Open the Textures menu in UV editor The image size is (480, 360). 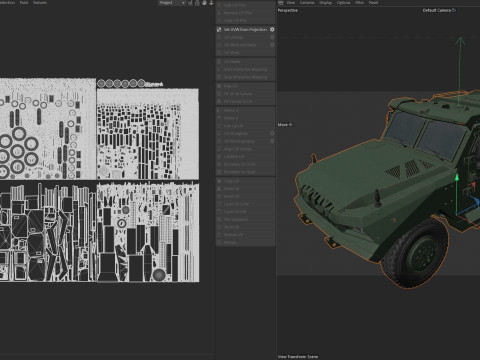[x=40, y=3]
